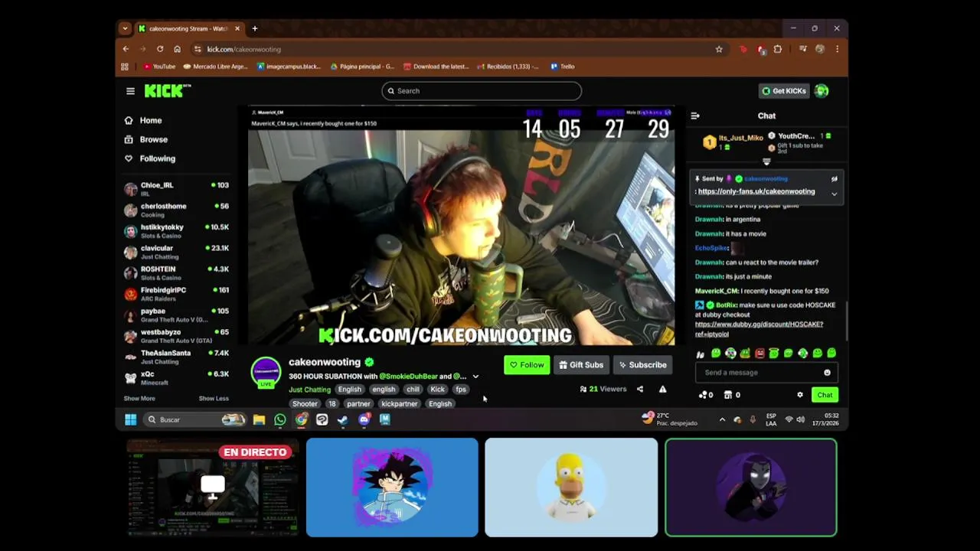Open the cherlosthome channel
This screenshot has height=551, width=980.
176,210
